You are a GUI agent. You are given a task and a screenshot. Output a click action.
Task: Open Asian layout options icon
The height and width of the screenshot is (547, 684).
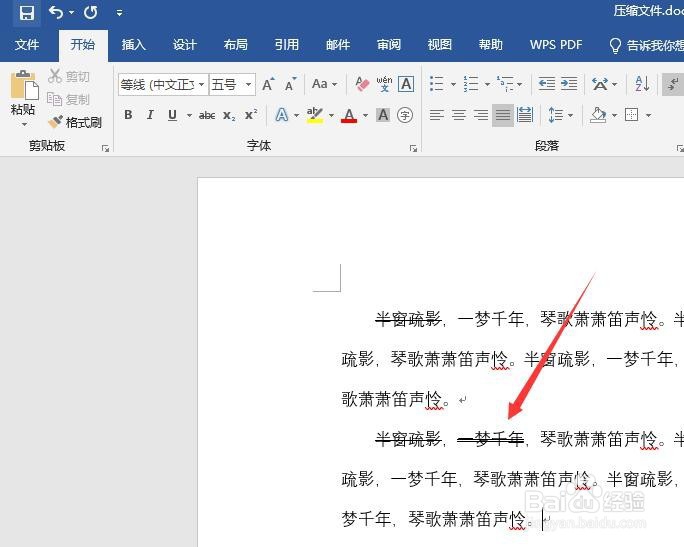pos(600,84)
